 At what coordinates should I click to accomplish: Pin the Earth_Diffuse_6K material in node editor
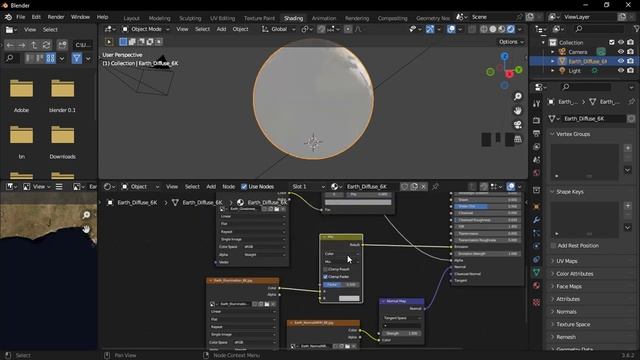click(x=436, y=187)
